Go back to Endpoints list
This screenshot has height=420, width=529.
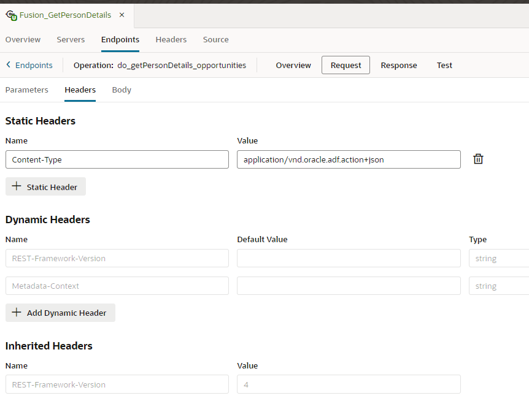pyautogui.click(x=29, y=65)
